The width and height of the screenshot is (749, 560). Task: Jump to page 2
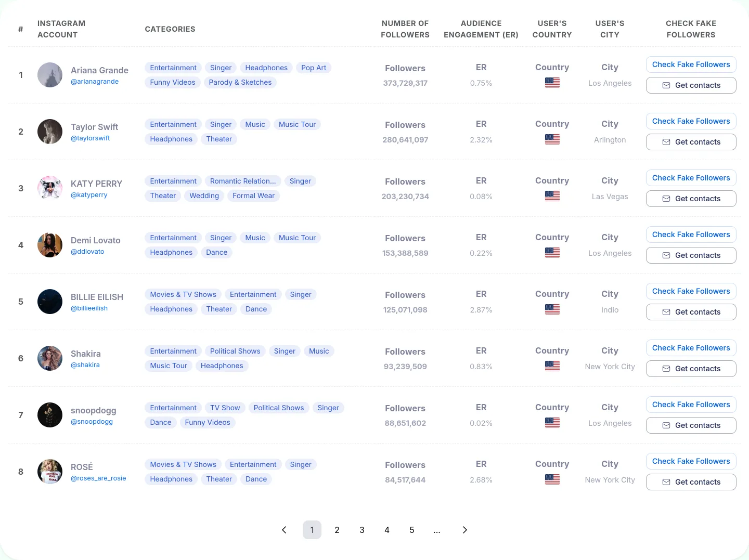pyautogui.click(x=337, y=530)
